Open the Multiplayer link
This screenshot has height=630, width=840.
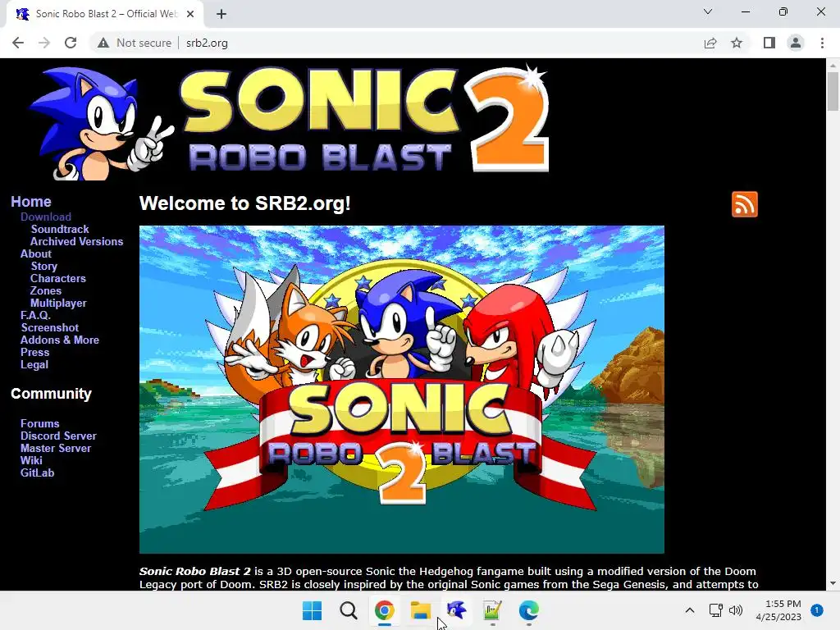(58, 303)
